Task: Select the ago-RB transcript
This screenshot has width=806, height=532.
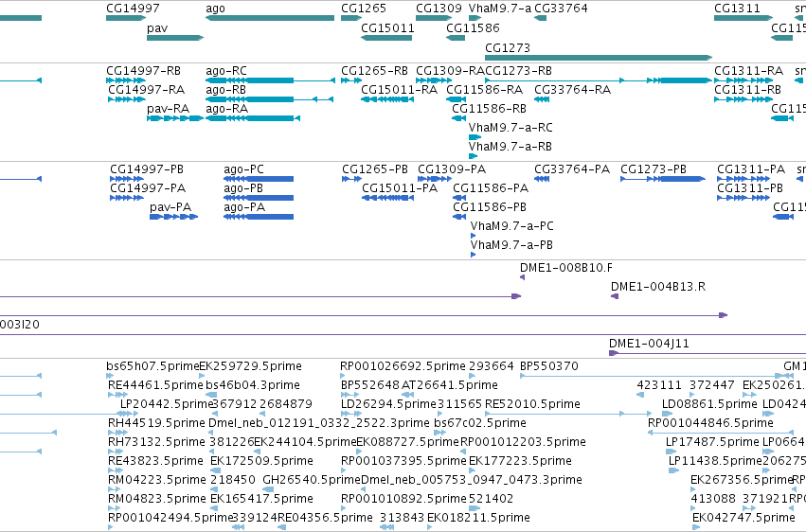Action: pos(269,99)
